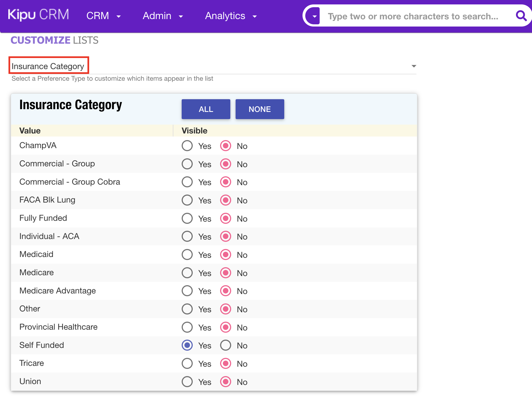Image resolution: width=532 pixels, height=404 pixels.
Task: Set Medicaid visible to Yes
Action: click(187, 255)
